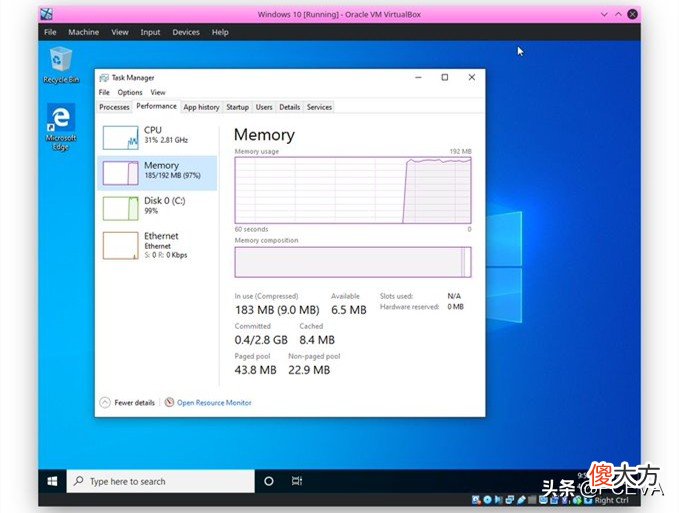Click the Resource Monitor icon beside its link

[x=169, y=402]
